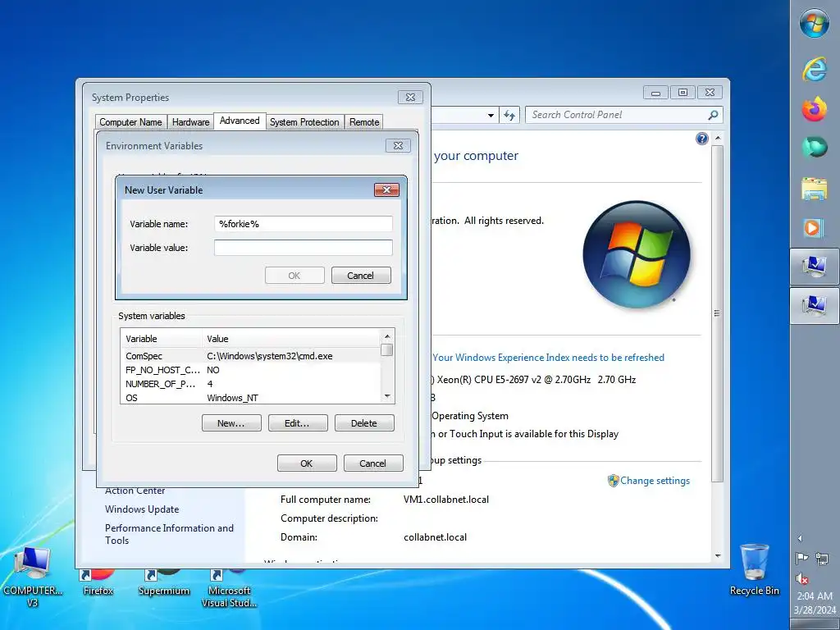Select Microsoft Visual Studio desktop shortcut
The height and width of the screenshot is (630, 840).
[230, 589]
